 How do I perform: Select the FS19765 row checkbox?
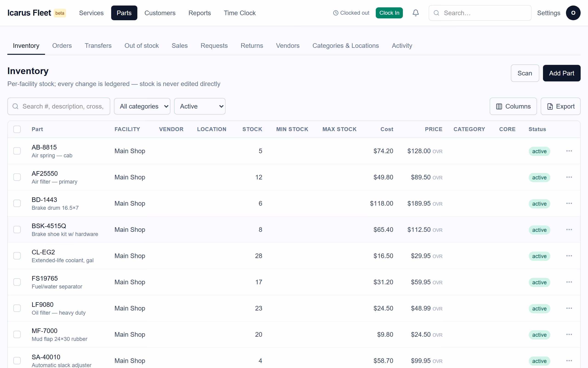pyautogui.click(x=17, y=282)
